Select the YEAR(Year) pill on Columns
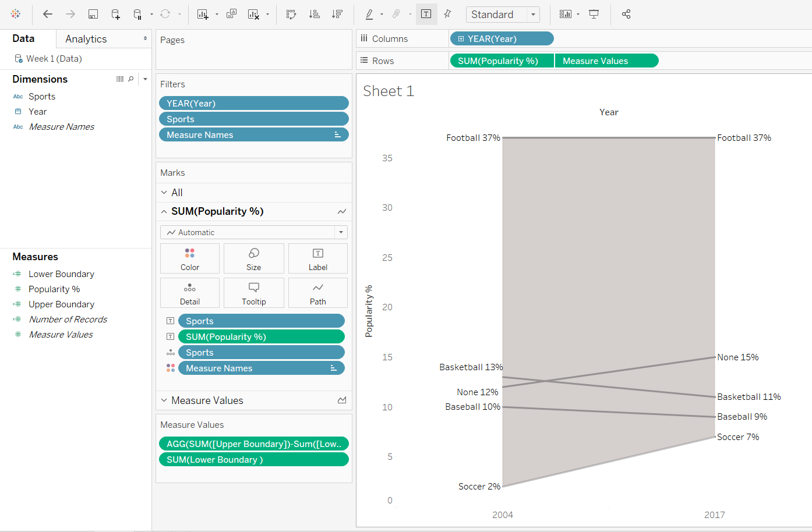Screen dimensions: 812x532 (x=502, y=38)
